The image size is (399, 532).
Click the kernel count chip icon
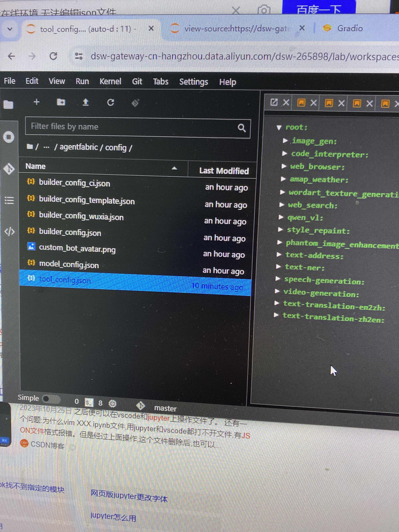point(112,403)
